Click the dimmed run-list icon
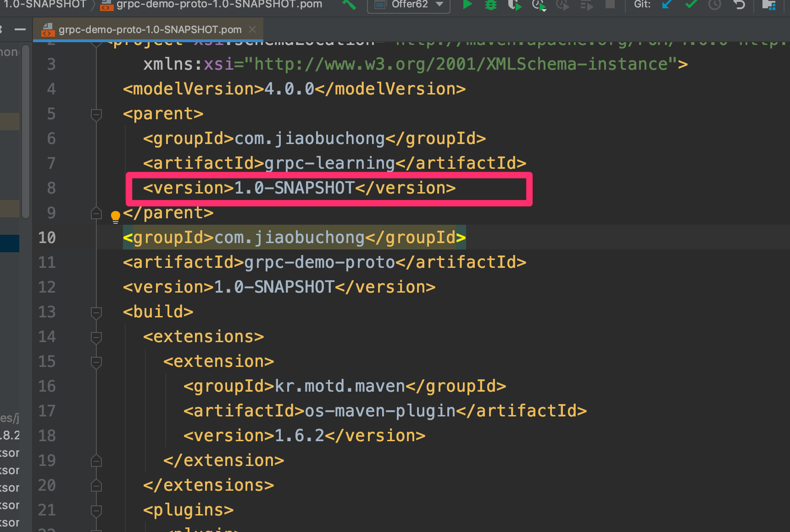Viewport: 790px width, 532px height. click(x=586, y=5)
